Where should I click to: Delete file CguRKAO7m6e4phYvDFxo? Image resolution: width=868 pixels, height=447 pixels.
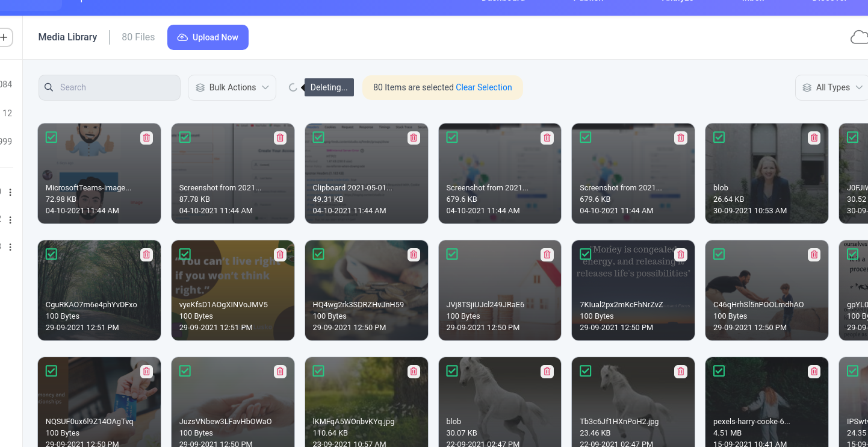pyautogui.click(x=146, y=255)
